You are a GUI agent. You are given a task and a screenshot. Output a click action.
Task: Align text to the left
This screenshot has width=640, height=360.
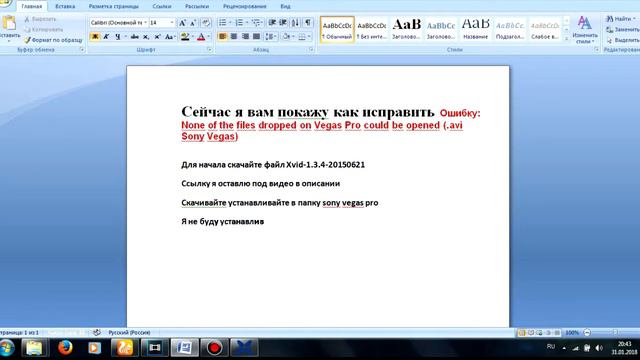tap(222, 37)
